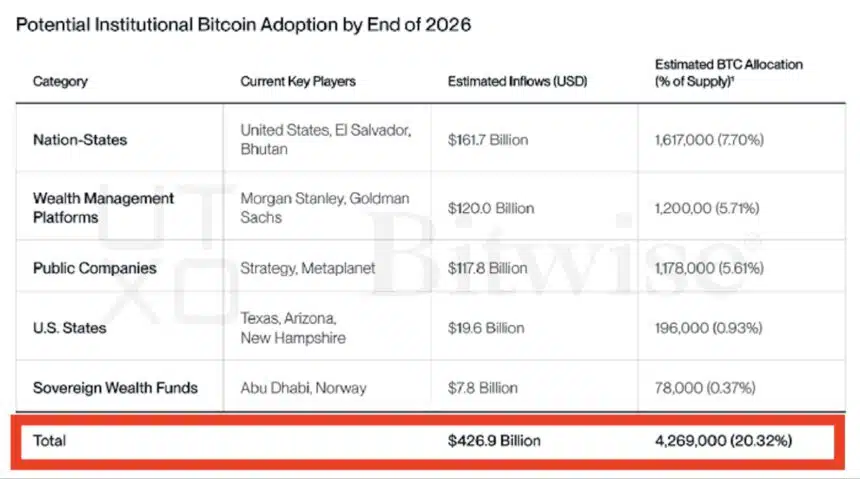The width and height of the screenshot is (860, 479).
Task: Select the Sovereign Wealth Funds label
Action: pos(115,388)
